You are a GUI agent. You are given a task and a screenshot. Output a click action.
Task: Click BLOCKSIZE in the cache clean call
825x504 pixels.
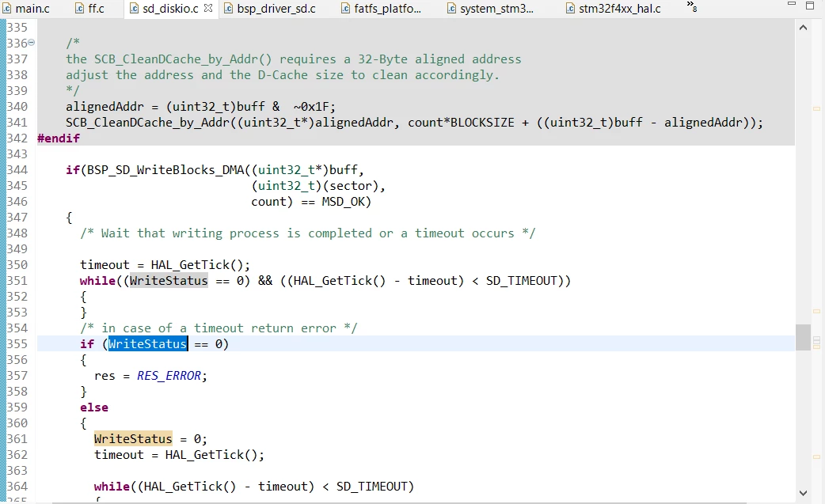coord(482,123)
